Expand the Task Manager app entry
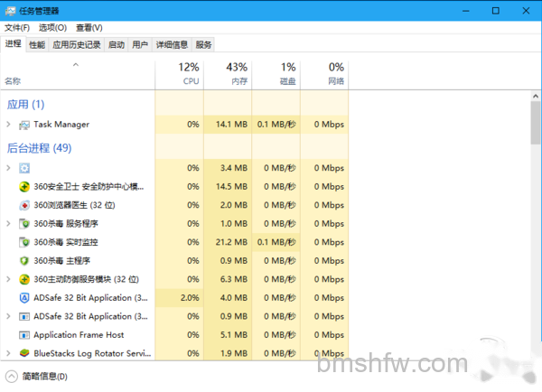 9,125
